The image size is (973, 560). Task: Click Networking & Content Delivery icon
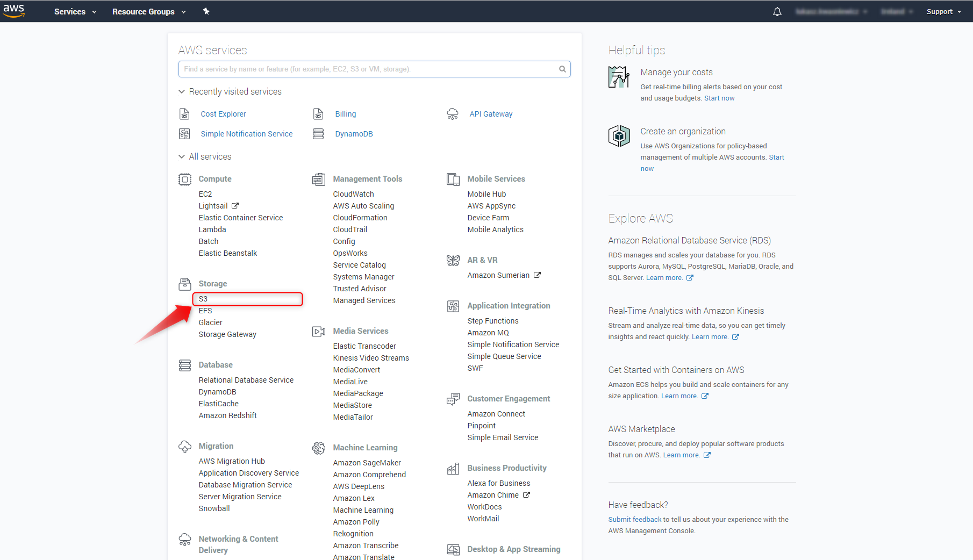pos(185,540)
